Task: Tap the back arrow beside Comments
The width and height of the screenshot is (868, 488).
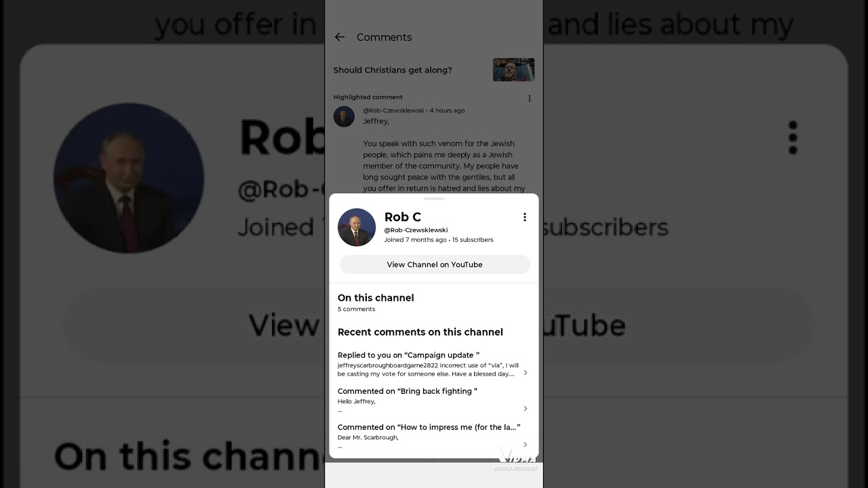Action: click(x=340, y=37)
